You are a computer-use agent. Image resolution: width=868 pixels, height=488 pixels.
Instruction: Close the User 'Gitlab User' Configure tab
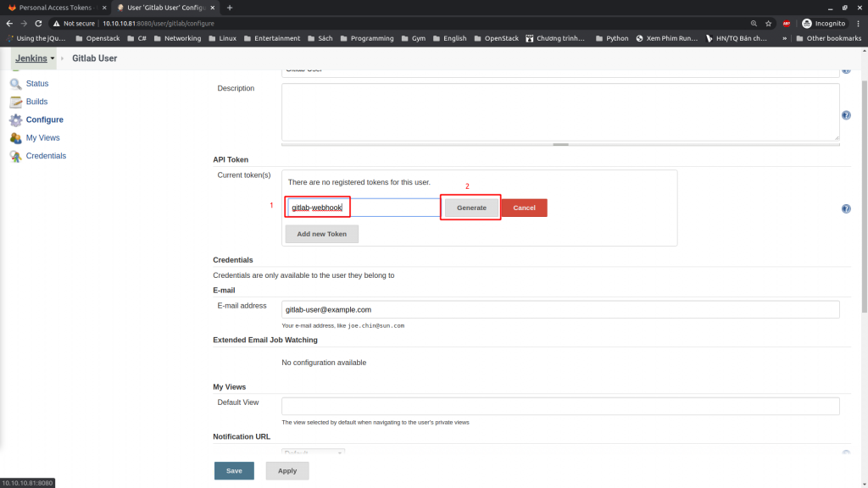point(213,8)
